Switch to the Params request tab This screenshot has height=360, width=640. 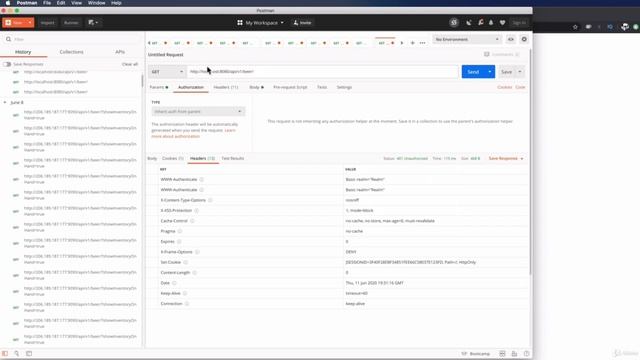[x=158, y=87]
